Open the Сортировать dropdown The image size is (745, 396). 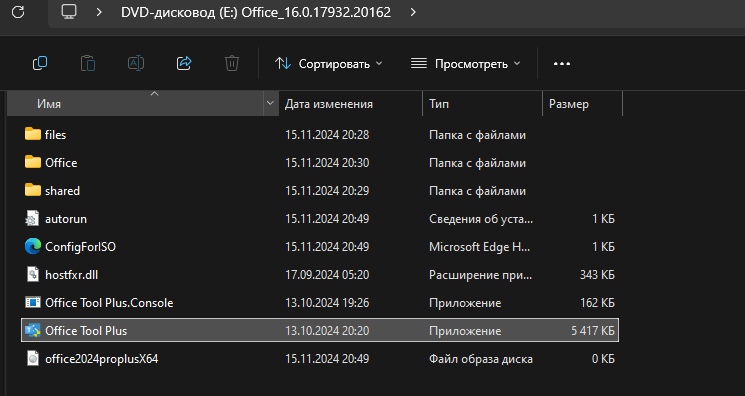click(329, 64)
